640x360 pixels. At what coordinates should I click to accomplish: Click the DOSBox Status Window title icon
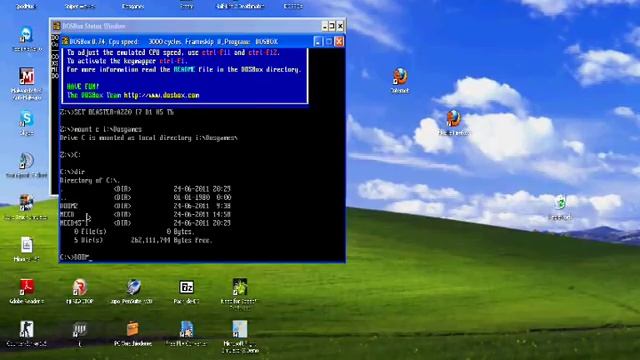56,26
